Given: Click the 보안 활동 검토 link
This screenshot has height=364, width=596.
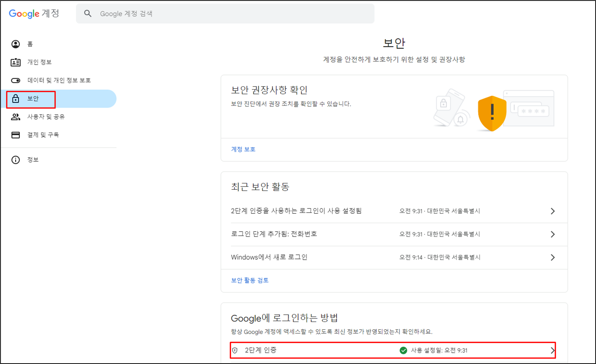Looking at the screenshot, I should point(250,280).
